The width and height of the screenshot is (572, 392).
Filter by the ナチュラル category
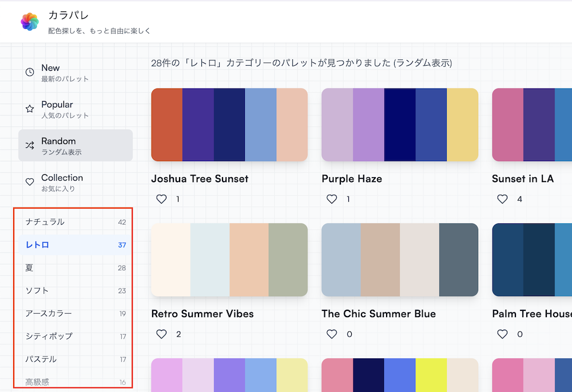pos(76,222)
